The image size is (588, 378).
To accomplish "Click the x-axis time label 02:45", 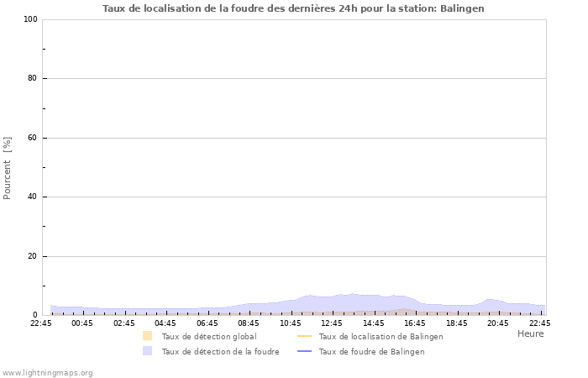I will (x=124, y=323).
